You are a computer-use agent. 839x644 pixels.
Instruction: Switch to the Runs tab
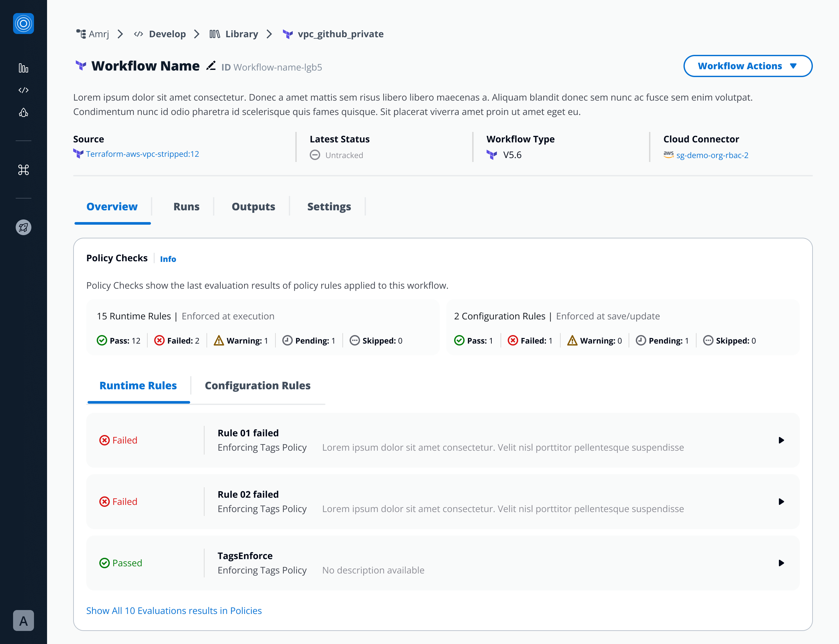(x=186, y=207)
